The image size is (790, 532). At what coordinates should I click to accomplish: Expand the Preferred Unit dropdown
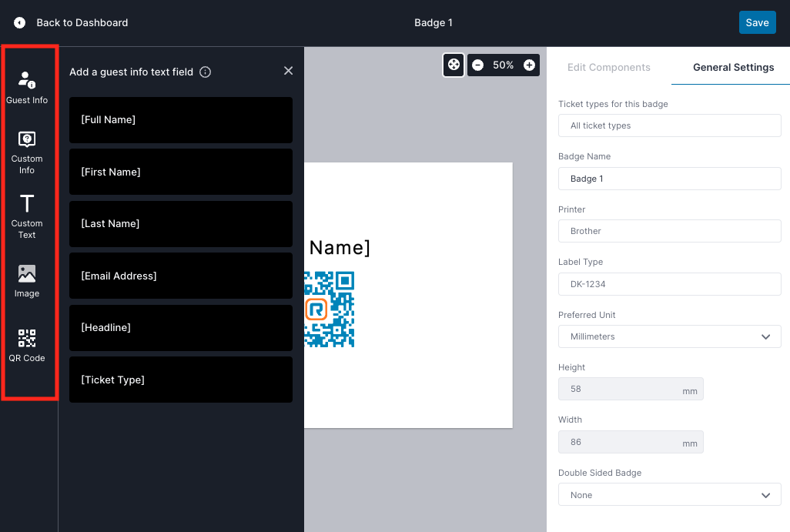point(670,336)
